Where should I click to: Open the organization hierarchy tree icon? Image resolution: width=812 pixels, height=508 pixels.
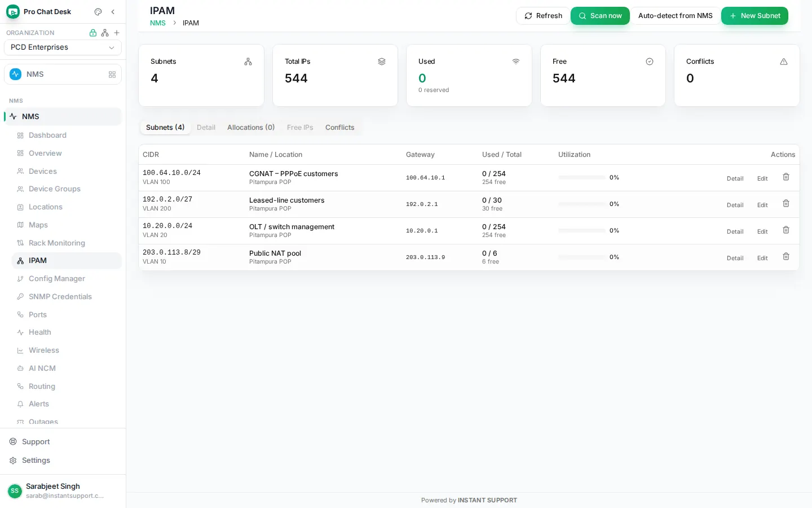pos(105,33)
